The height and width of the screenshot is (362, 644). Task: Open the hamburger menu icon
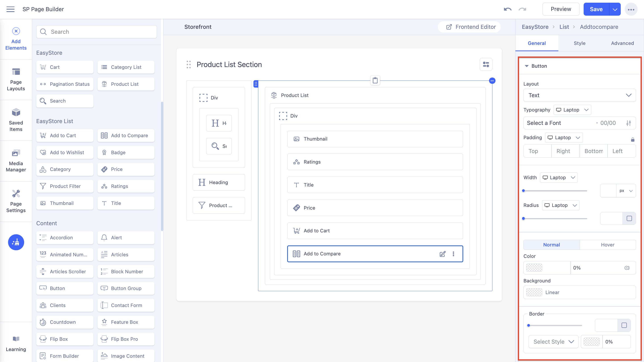tap(11, 9)
